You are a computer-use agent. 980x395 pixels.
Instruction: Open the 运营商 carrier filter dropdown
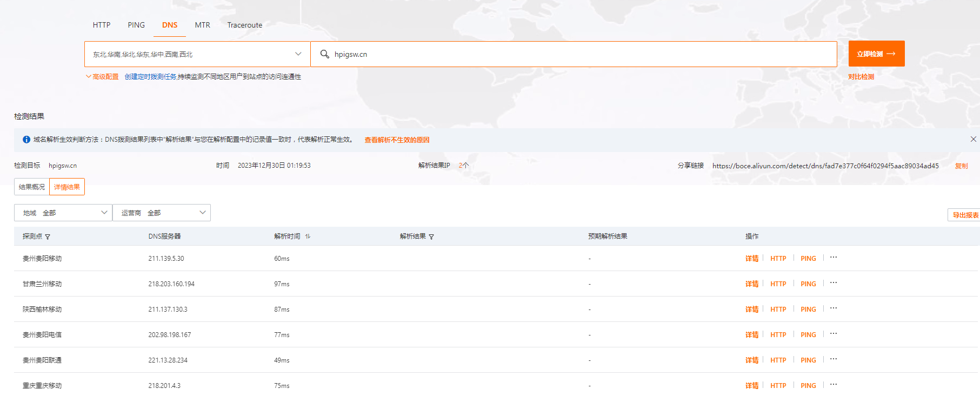tap(162, 213)
